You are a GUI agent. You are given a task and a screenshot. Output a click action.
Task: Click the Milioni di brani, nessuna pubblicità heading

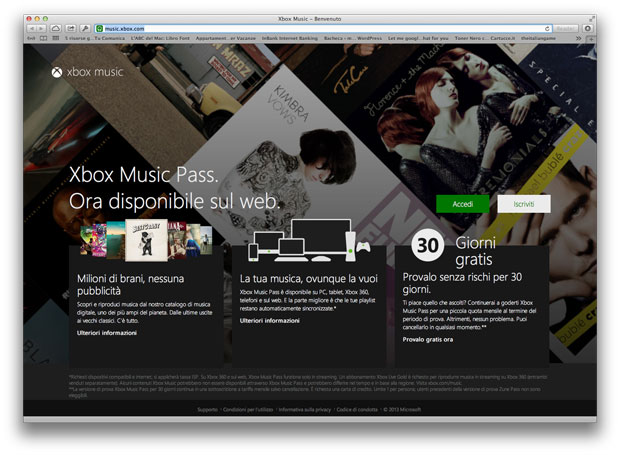coord(131,285)
